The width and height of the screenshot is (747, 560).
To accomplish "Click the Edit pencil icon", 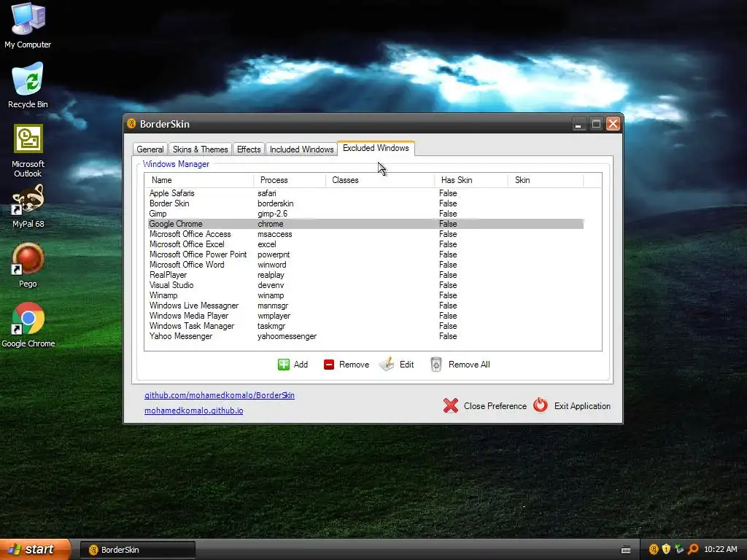I will [x=387, y=364].
